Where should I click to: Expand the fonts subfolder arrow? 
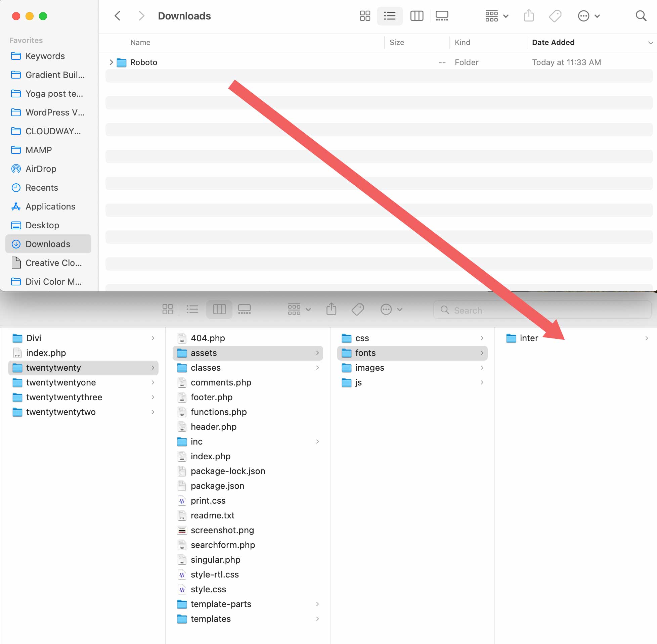coord(483,353)
